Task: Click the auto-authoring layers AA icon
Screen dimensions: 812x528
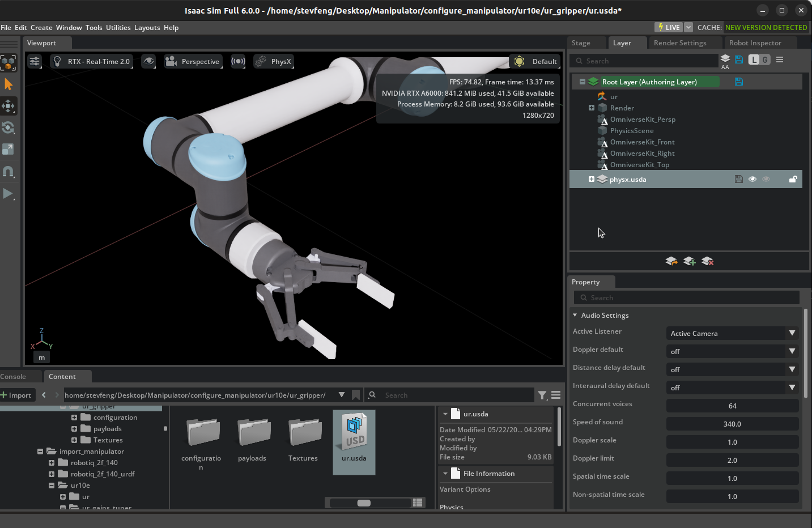Action: 725,62
